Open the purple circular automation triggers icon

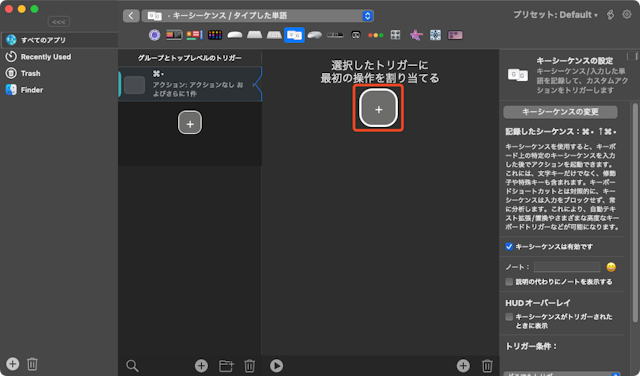(x=154, y=35)
